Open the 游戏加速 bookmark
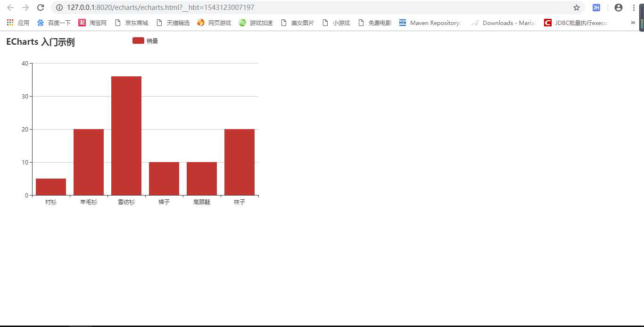 pyautogui.click(x=256, y=23)
